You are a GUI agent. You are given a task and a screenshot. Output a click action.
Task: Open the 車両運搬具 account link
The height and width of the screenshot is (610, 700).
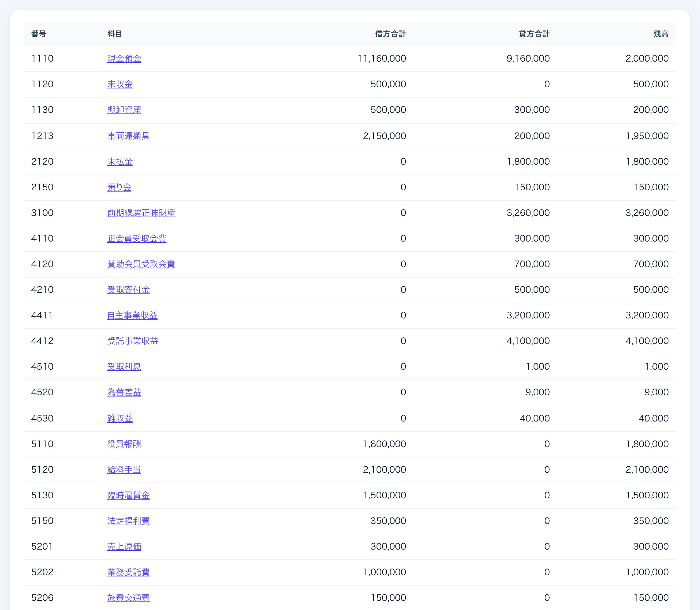pyautogui.click(x=128, y=136)
